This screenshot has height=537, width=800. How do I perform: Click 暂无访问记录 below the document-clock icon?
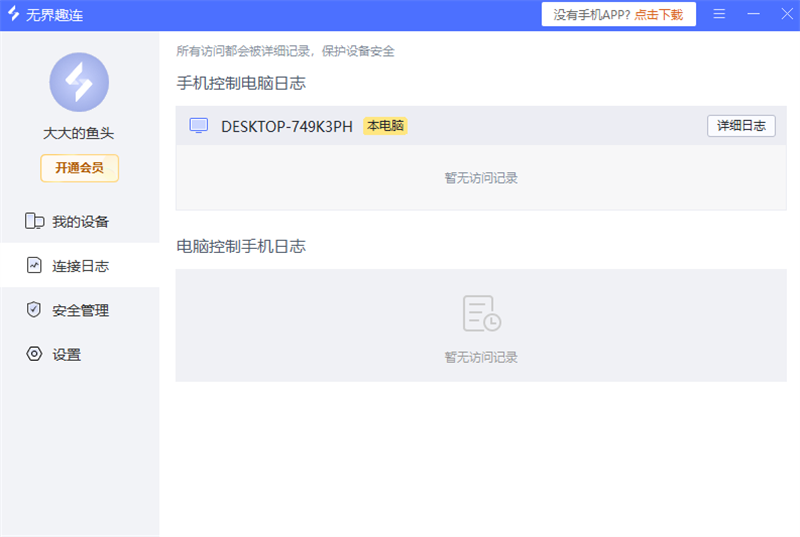click(x=481, y=357)
